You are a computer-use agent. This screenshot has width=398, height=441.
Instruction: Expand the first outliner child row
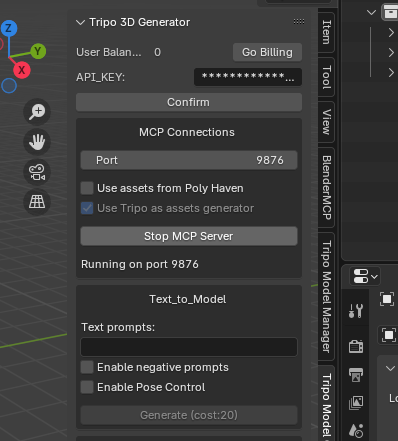click(391, 32)
